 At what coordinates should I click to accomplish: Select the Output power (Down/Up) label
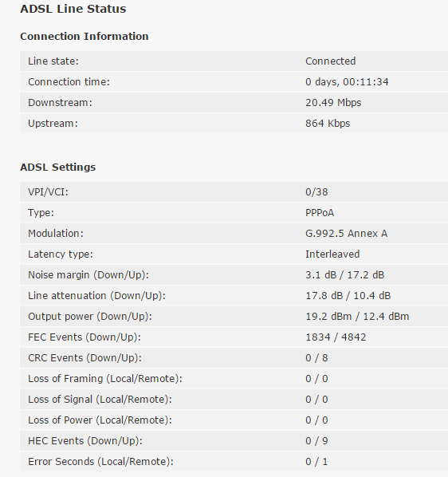click(90, 317)
